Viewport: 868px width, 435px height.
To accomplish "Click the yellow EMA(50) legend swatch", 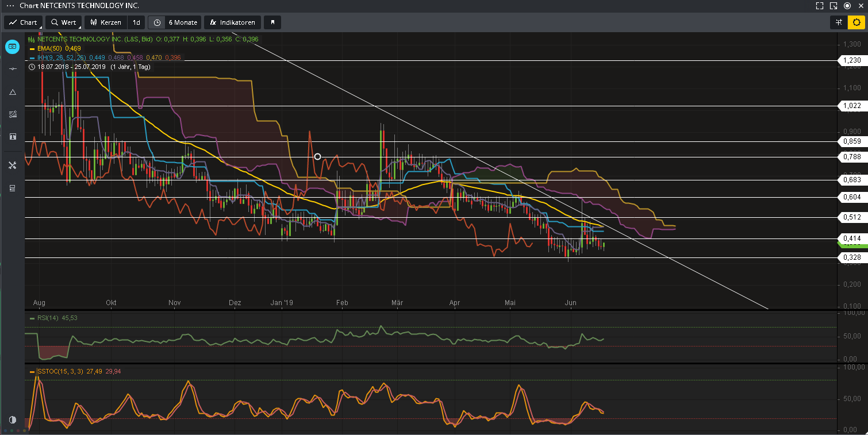I will pos(32,49).
